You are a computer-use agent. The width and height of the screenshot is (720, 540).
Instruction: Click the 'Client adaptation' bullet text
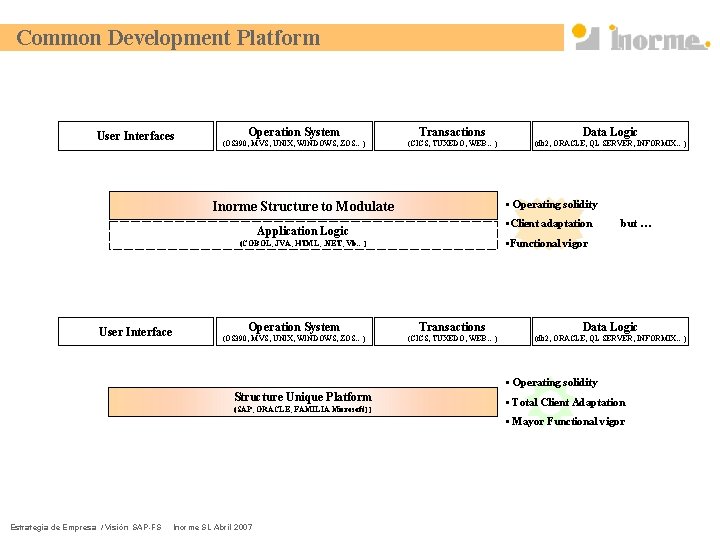click(x=549, y=224)
